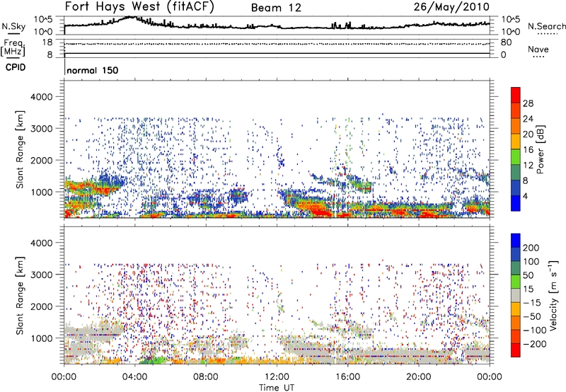This screenshot has height=392, width=566.
Task: Click the '08:00' time axis tick
Action: tap(206, 377)
